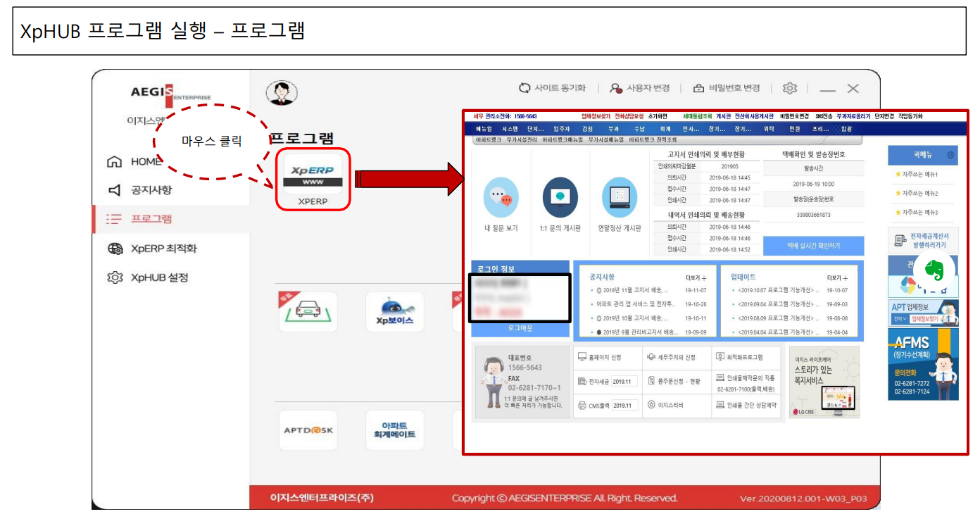
Task: Click 비밀번호 변경 in XpHUB header
Action: [x=727, y=88]
